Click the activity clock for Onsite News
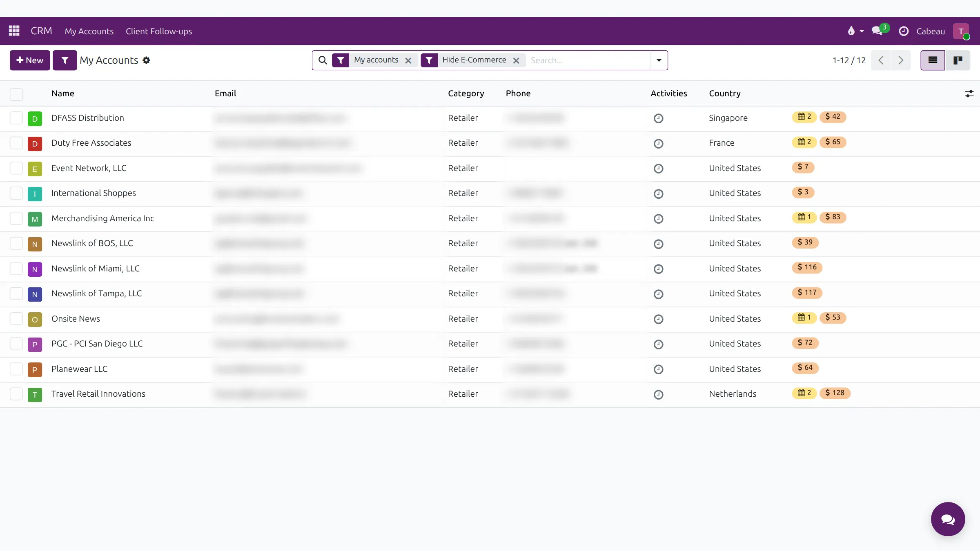Viewport: 980px width, 551px height. coord(658,319)
